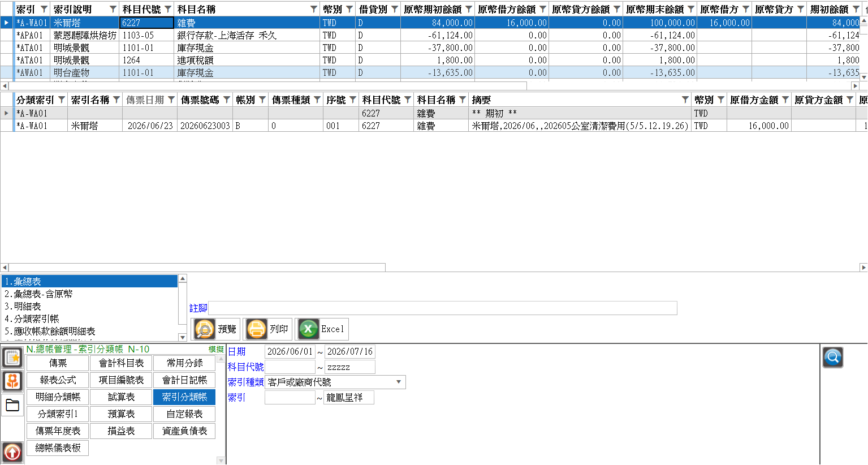This screenshot has width=868, height=465.
Task: Select cell 銀行存款-上海活存 禾久
Action: coord(247,35)
